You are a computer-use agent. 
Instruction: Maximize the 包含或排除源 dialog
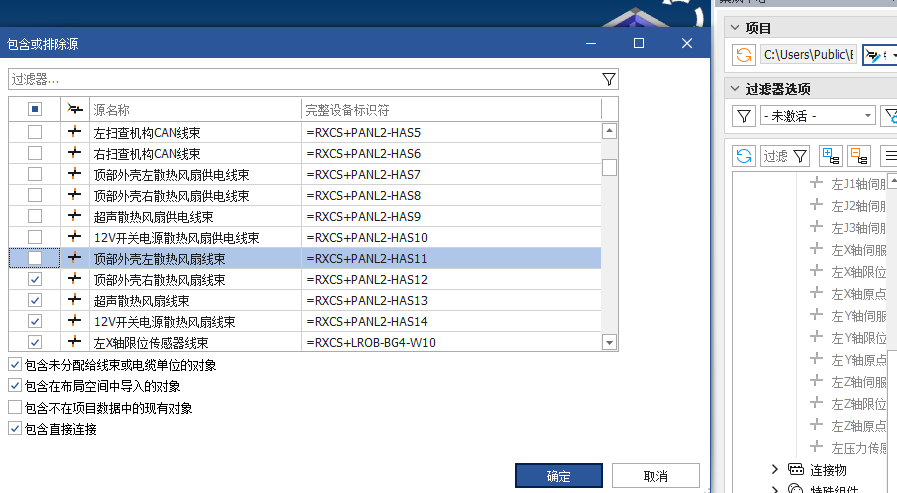click(639, 43)
